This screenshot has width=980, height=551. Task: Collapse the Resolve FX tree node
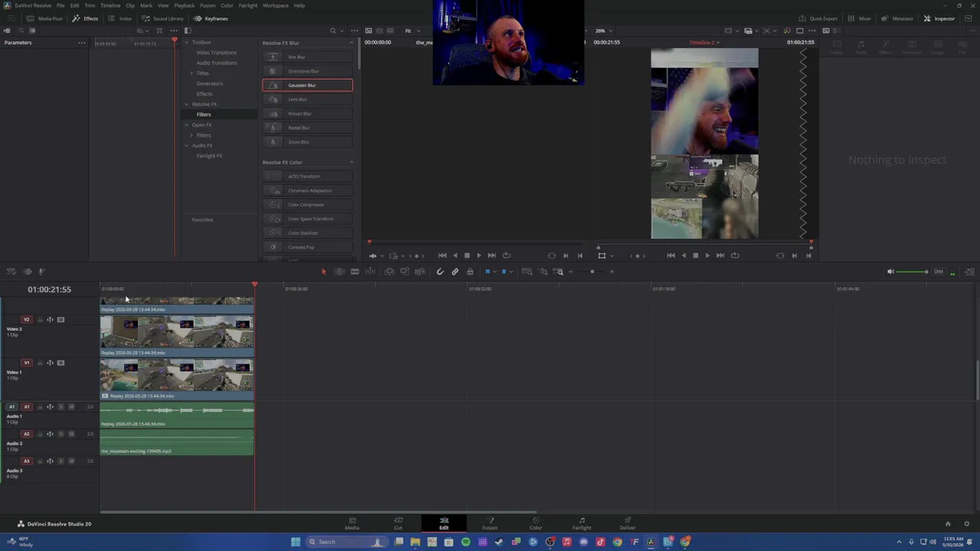click(x=186, y=104)
